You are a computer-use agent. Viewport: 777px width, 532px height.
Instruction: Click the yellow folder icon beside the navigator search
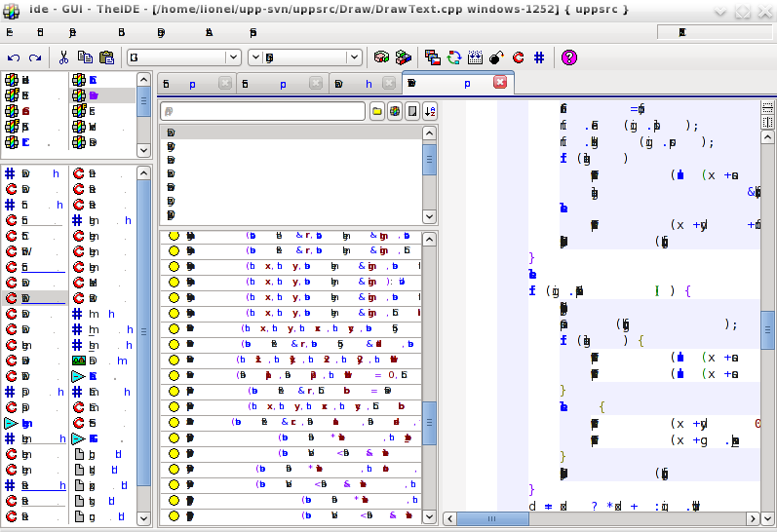pyautogui.click(x=377, y=111)
